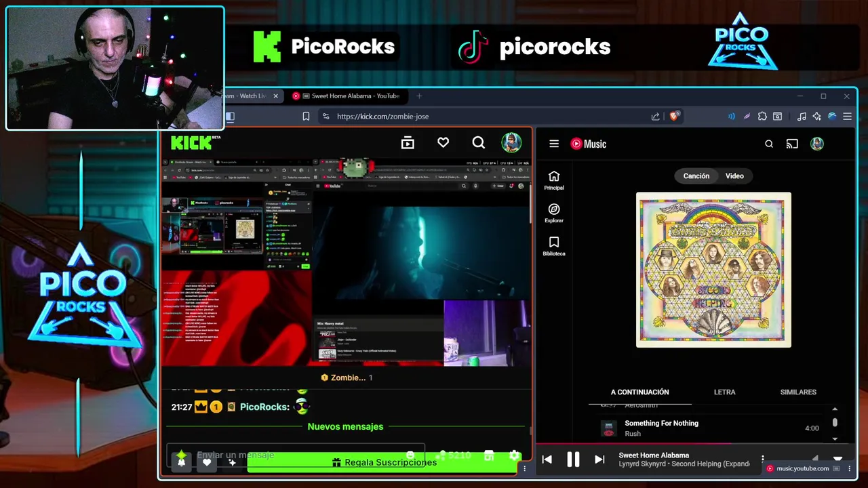Click the Brave Shields lion icon
This screenshot has width=868, height=488.
click(x=673, y=117)
